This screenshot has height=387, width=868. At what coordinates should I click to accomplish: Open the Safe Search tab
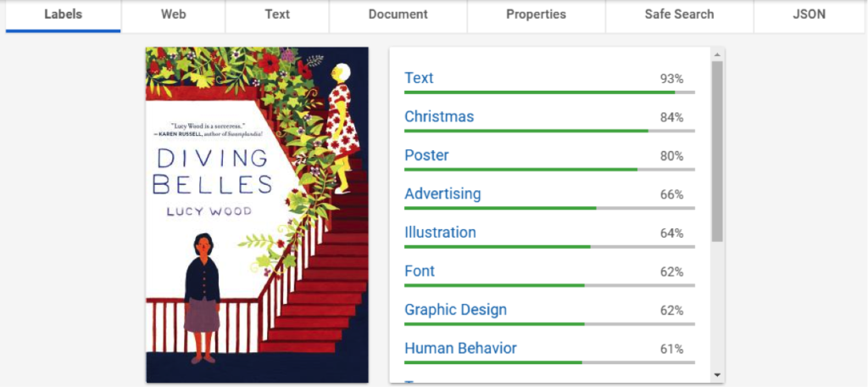679,14
